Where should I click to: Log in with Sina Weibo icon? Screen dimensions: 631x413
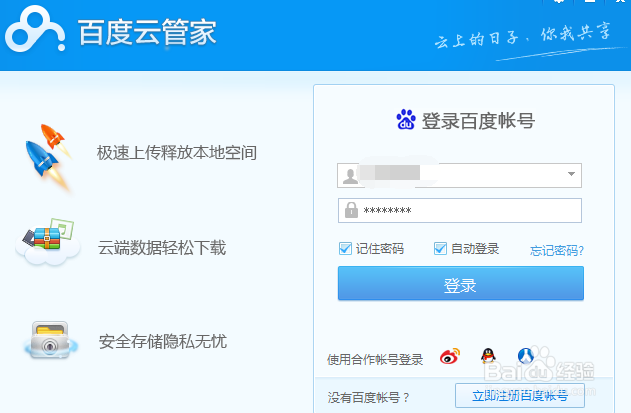[450, 356]
